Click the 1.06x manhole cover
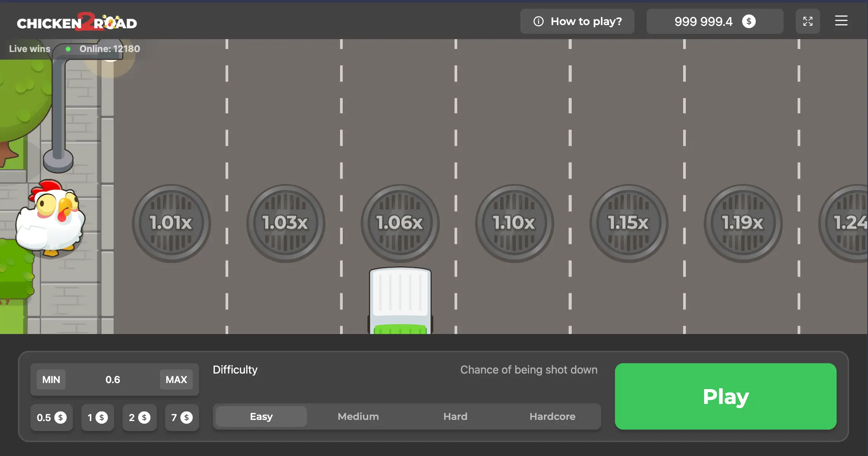 400,223
